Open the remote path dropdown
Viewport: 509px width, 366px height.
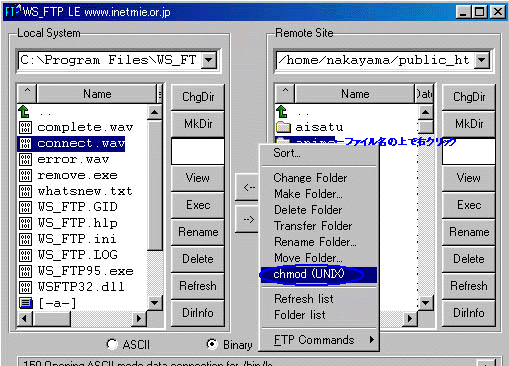[481, 60]
